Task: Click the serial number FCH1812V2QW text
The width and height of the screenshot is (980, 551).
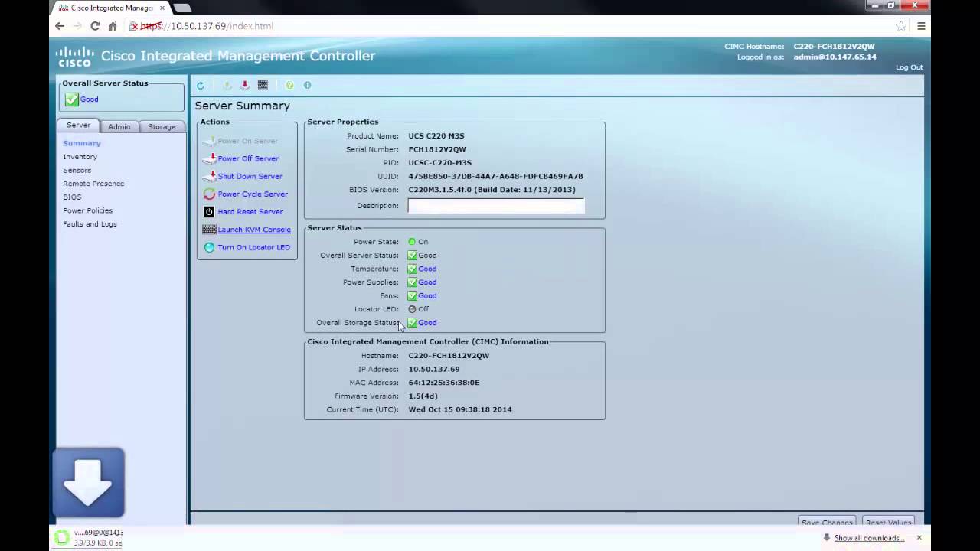Action: (437, 149)
